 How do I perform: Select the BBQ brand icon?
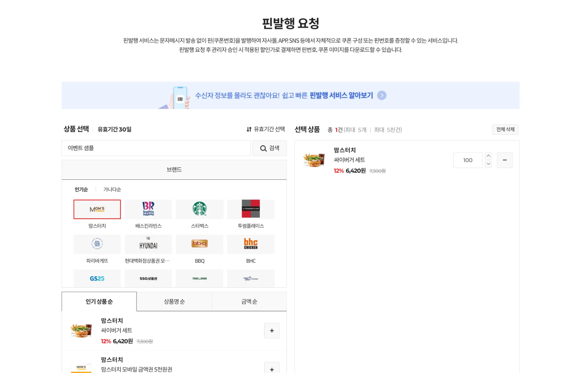[x=199, y=244]
